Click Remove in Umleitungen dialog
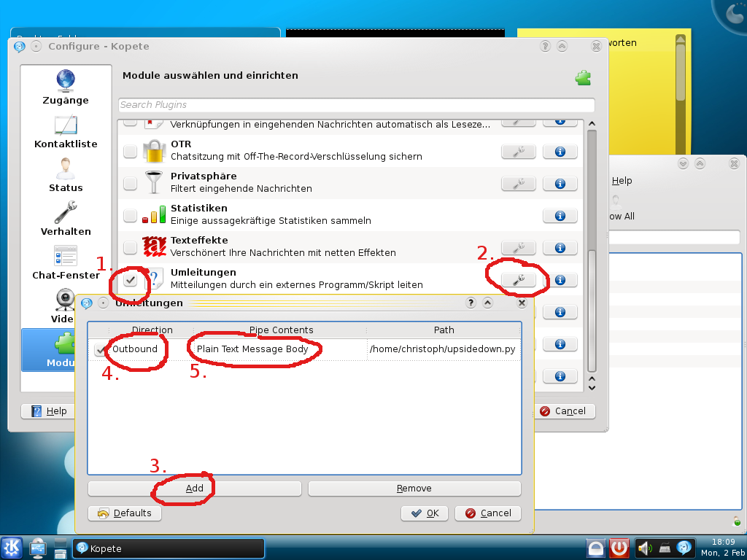This screenshot has width=747, height=560. click(414, 489)
